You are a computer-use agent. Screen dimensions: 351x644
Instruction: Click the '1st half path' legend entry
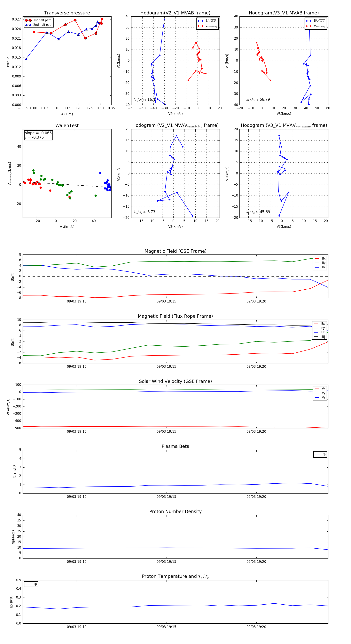pos(38,20)
